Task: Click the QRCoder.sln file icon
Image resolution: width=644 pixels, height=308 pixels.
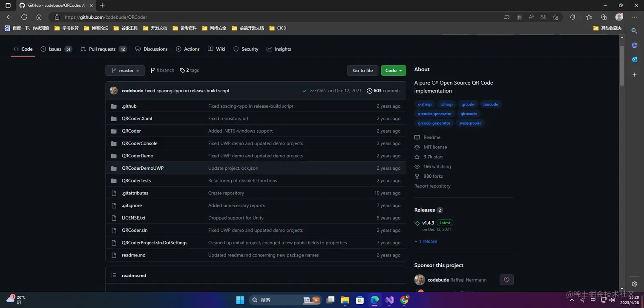Action: click(114, 230)
